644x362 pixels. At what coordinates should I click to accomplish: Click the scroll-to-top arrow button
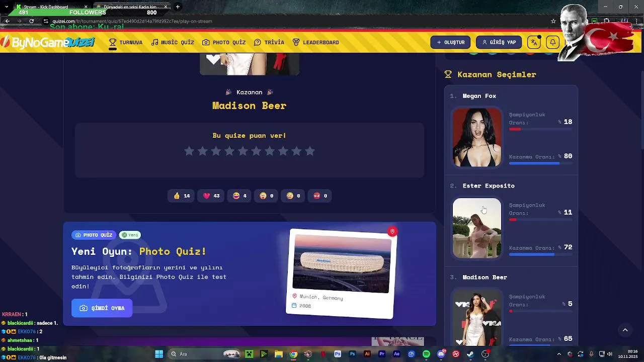pyautogui.click(x=625, y=330)
